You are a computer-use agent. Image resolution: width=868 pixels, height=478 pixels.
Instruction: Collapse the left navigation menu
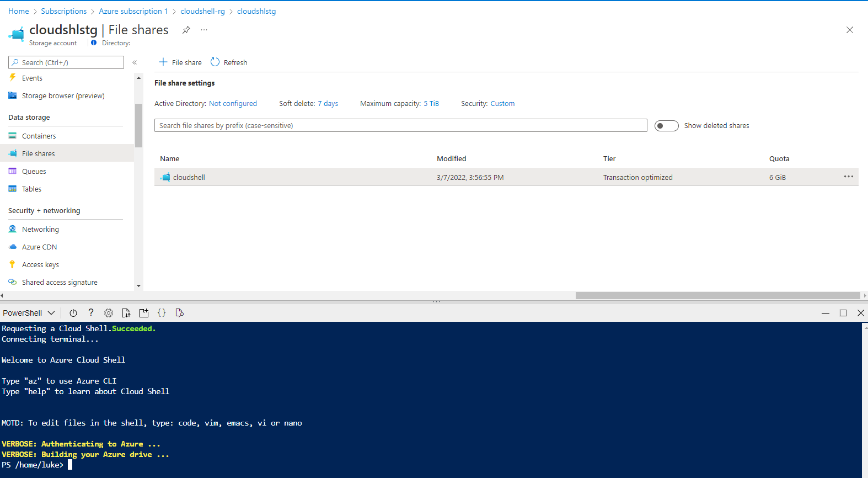[x=135, y=62]
